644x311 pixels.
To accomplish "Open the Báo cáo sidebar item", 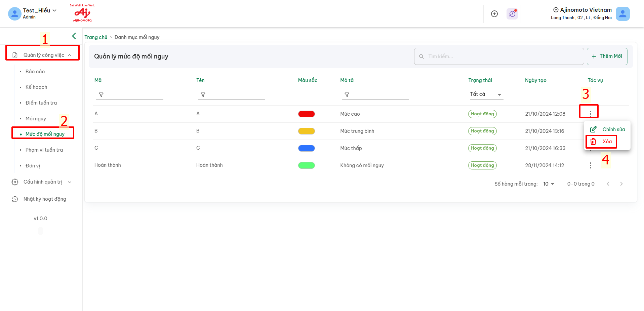I will [35, 72].
